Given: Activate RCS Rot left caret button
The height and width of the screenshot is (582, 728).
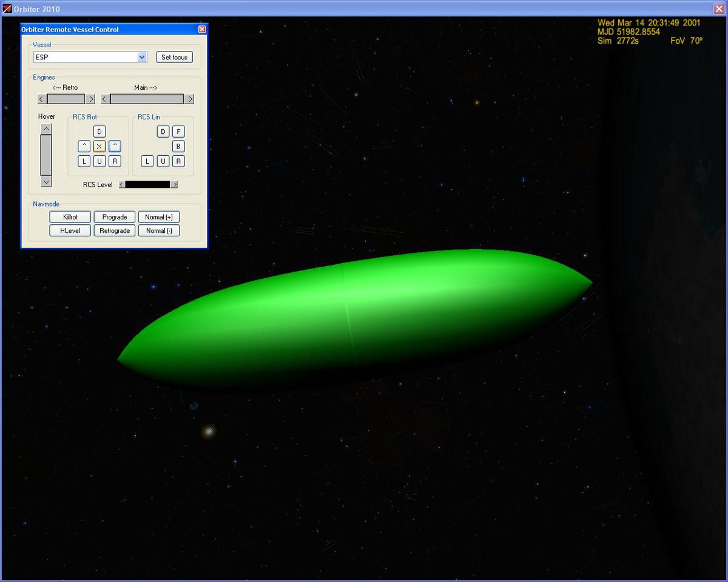Looking at the screenshot, I should pyautogui.click(x=84, y=146).
